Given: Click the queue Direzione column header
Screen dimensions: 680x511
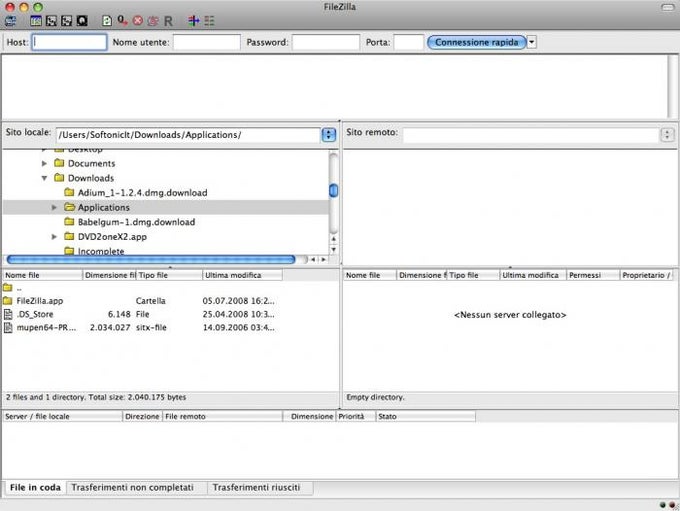Looking at the screenshot, I should [142, 416].
